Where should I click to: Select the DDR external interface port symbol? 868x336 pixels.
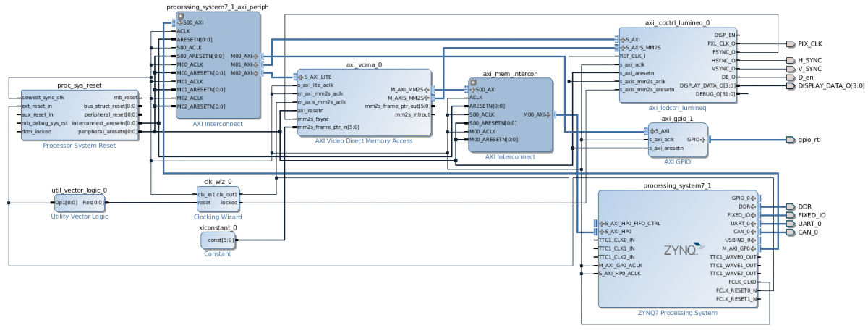[790, 206]
